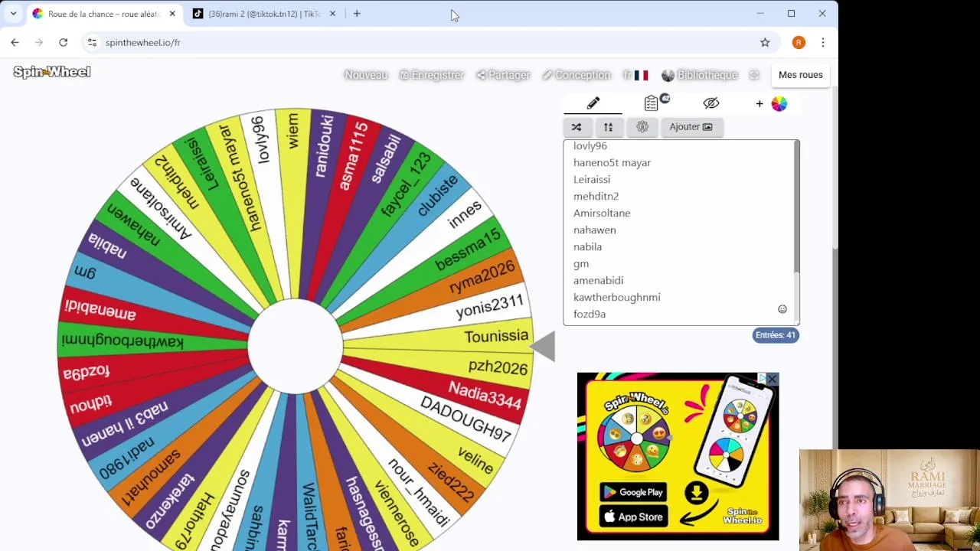Click Enregistrer to save the wheel

click(x=432, y=75)
